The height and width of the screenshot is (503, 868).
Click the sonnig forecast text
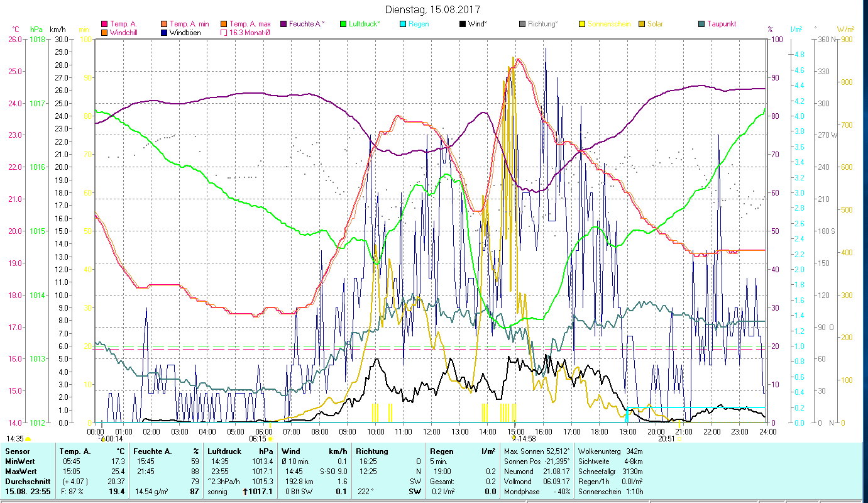(217, 492)
